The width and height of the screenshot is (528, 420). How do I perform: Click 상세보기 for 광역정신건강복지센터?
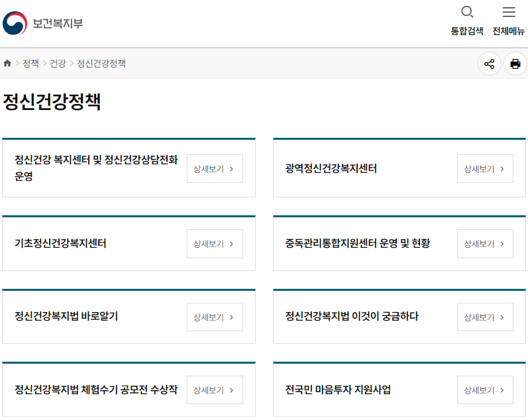pyautogui.click(x=485, y=169)
